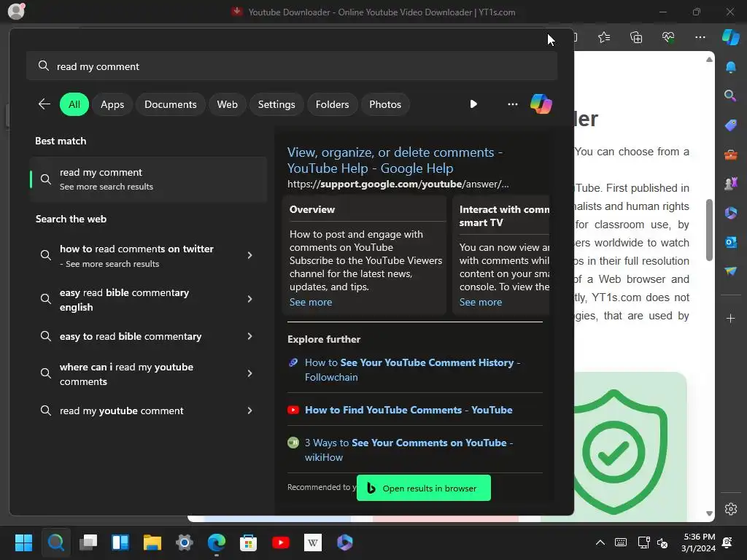This screenshot has width=747, height=560.
Task: Open the Games chess icon in the sidebar
Action: pos(730,183)
